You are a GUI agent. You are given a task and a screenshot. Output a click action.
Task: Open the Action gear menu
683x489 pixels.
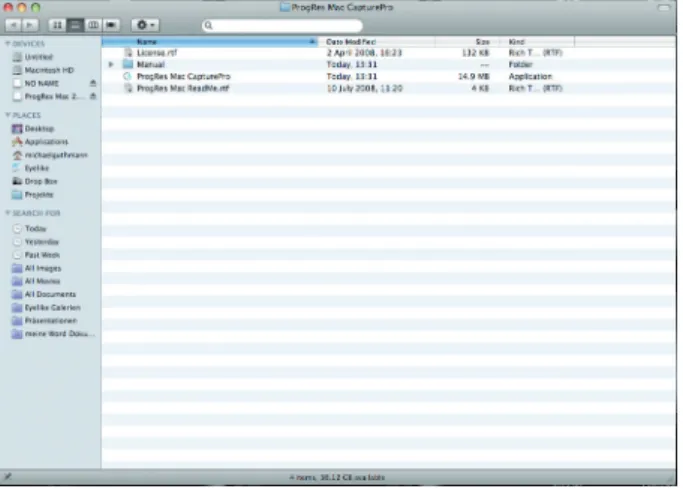(x=145, y=25)
